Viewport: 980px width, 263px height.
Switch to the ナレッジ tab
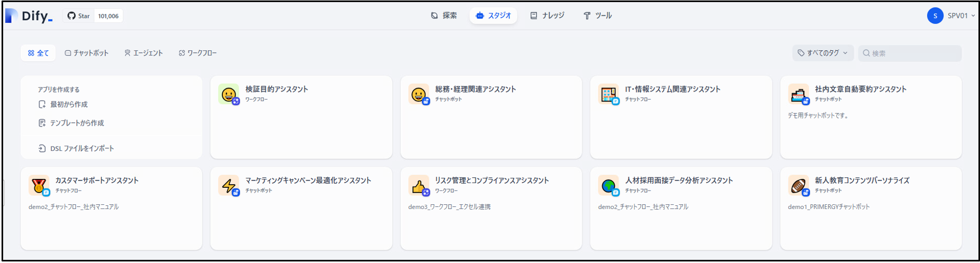[547, 16]
